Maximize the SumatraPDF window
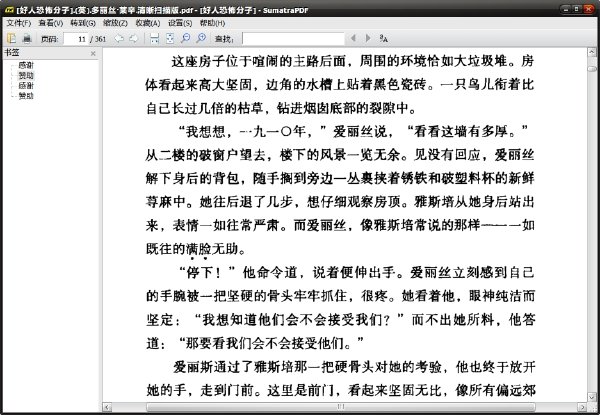 (577, 9)
